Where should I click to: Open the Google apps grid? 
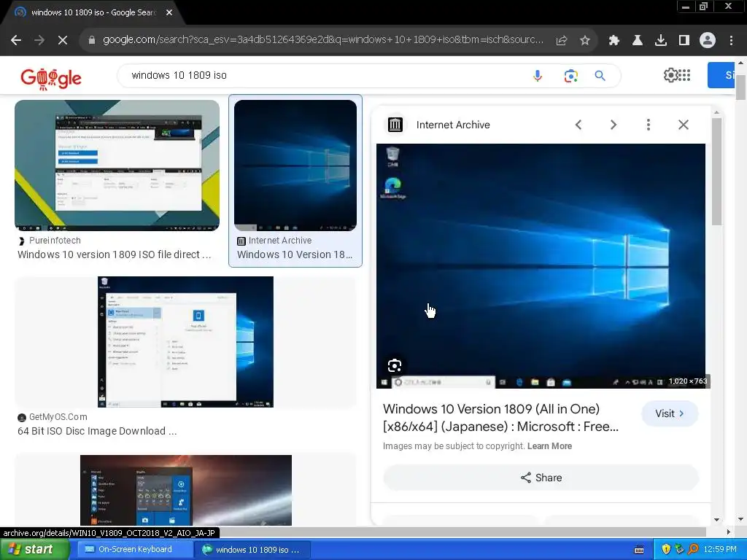(684, 75)
